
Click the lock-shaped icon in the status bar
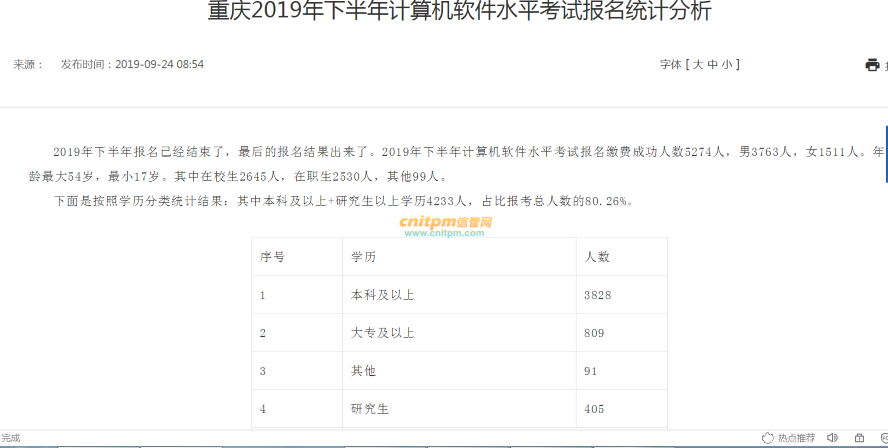[859, 438]
